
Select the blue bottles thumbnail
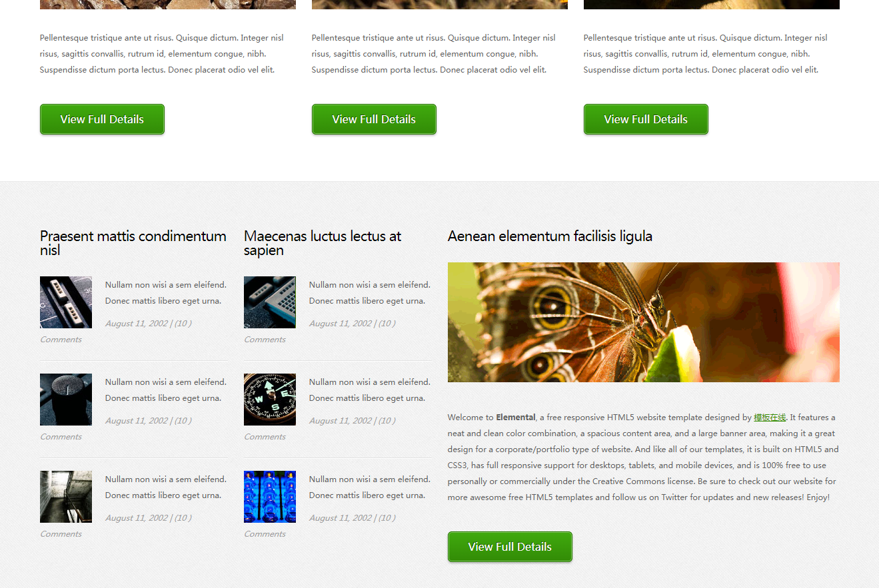coord(270,497)
